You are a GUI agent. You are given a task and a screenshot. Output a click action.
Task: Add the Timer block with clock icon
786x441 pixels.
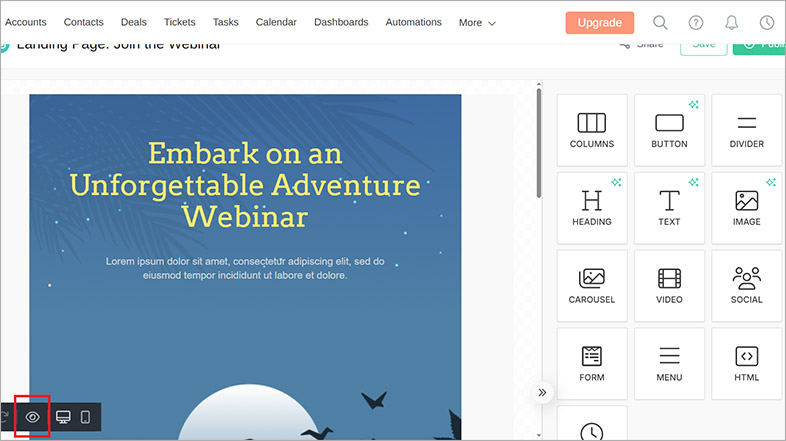[x=592, y=424]
